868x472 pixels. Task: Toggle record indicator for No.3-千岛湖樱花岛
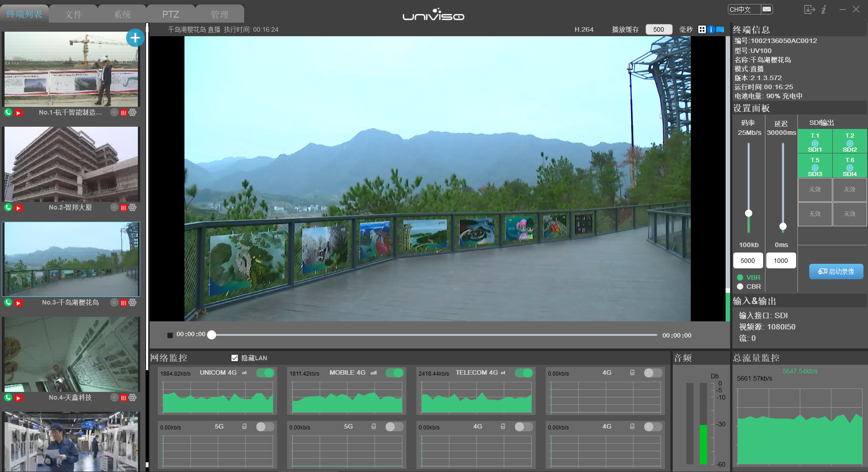[114, 303]
